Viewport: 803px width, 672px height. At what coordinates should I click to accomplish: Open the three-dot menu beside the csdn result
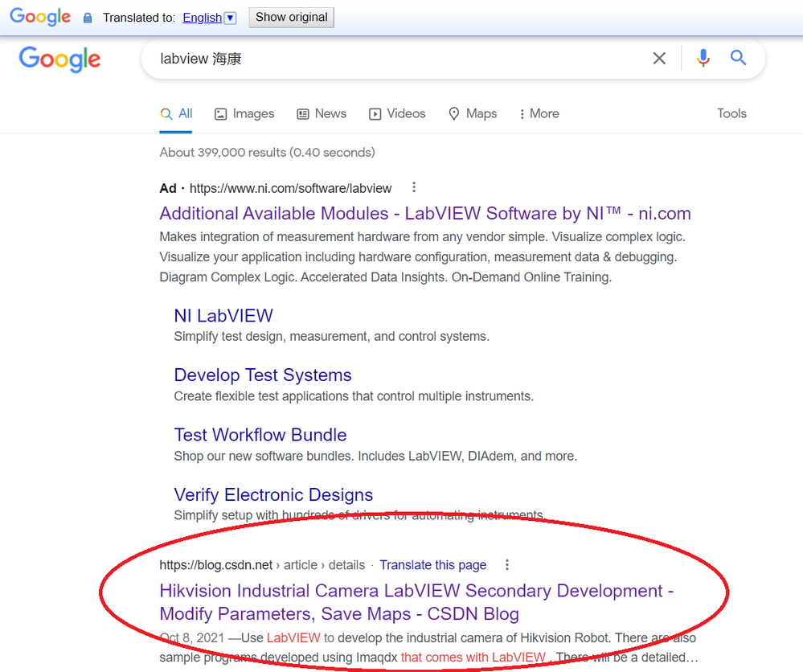[507, 564]
